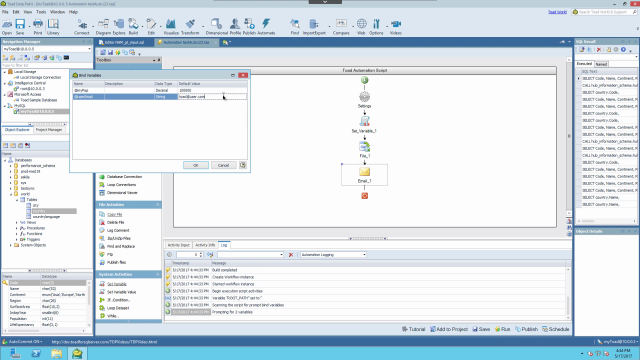Collapse the System Activities toolbox section
Viewport: 640px width, 360px height.
tap(158, 274)
